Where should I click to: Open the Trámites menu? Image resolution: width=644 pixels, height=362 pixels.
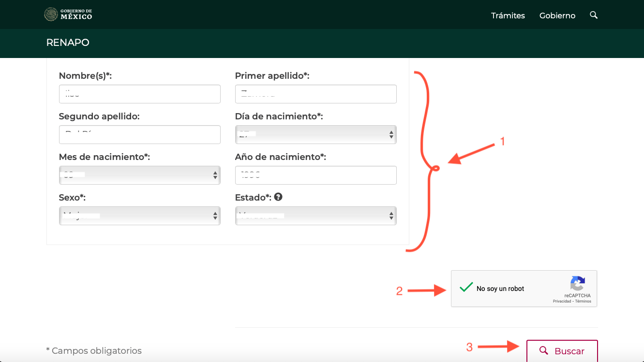(508, 15)
